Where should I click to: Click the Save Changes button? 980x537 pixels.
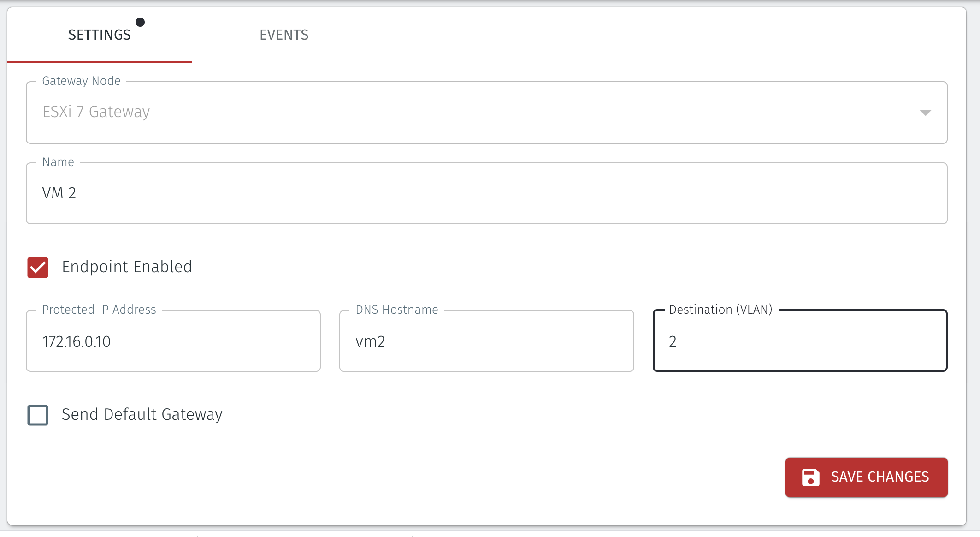pyautogui.click(x=867, y=477)
